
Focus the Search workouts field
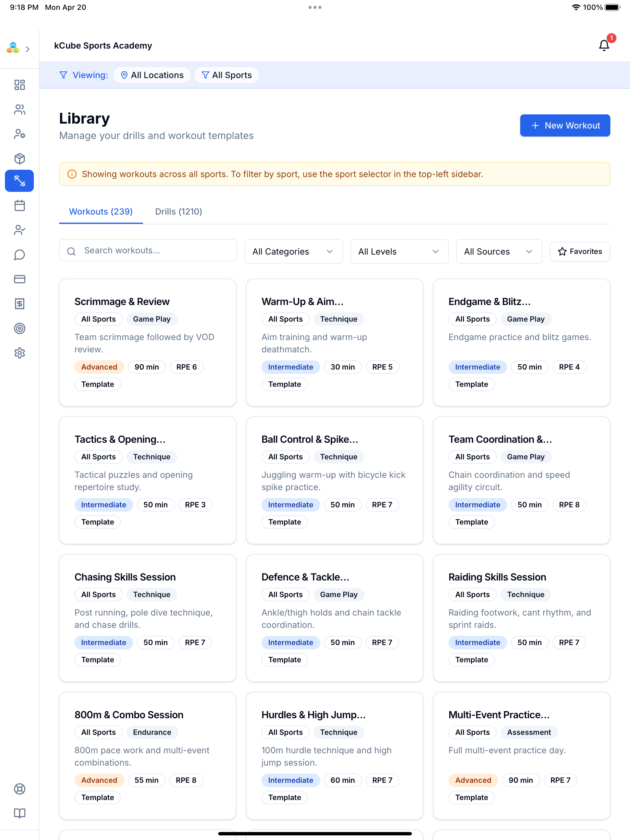tap(148, 251)
